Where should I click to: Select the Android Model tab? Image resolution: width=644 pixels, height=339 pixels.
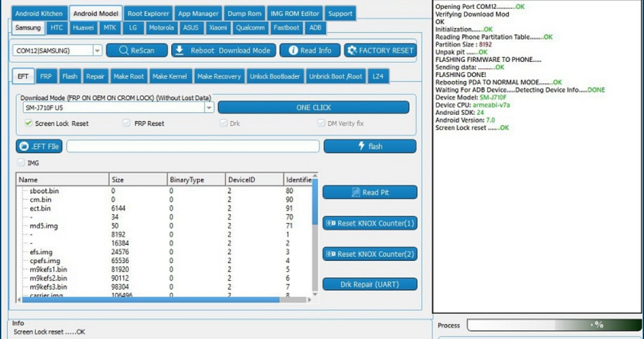(x=96, y=13)
